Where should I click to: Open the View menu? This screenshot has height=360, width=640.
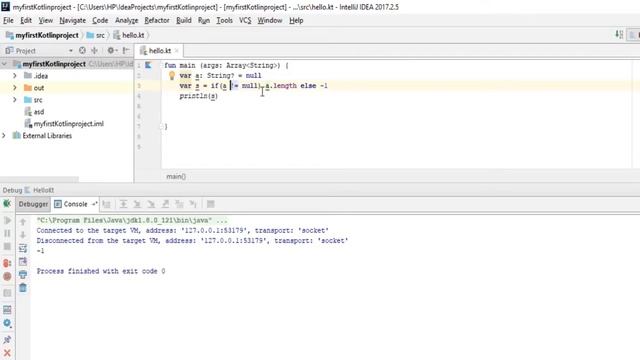pyautogui.click(x=45, y=20)
